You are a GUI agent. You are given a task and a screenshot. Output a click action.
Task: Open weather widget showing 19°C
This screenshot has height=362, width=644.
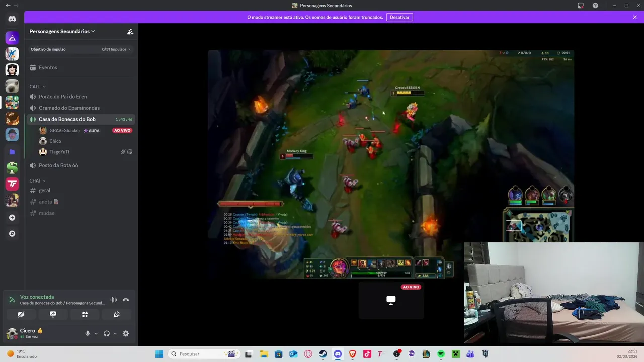pyautogui.click(x=22, y=354)
